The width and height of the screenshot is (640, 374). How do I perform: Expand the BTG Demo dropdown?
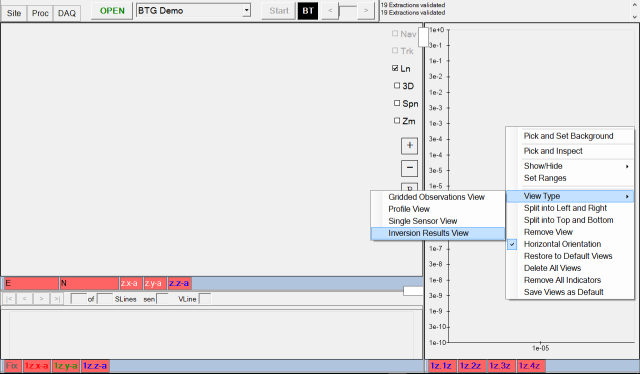tap(246, 10)
